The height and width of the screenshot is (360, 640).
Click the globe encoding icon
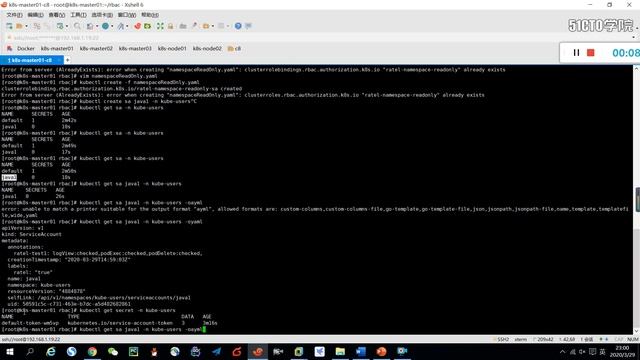pyautogui.click(x=105, y=26)
